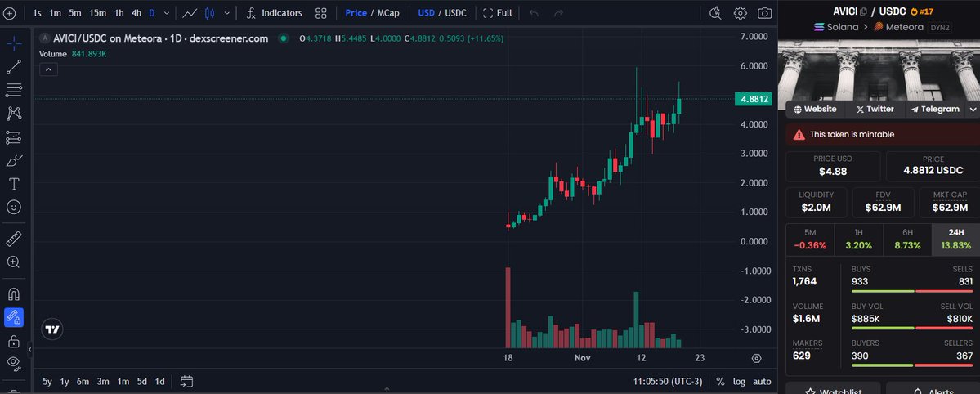Collapse the side panel arrow handle
This screenshot has height=394, width=980.
(x=29, y=351)
